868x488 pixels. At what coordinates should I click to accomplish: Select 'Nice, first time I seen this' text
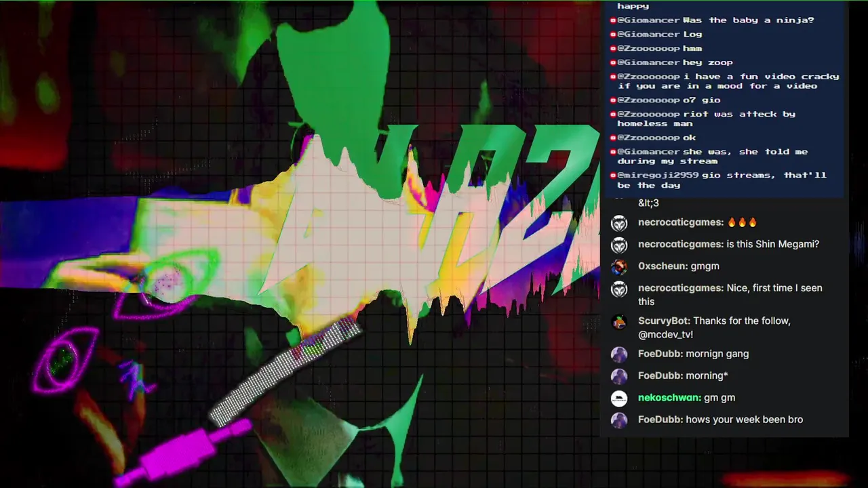(x=730, y=295)
